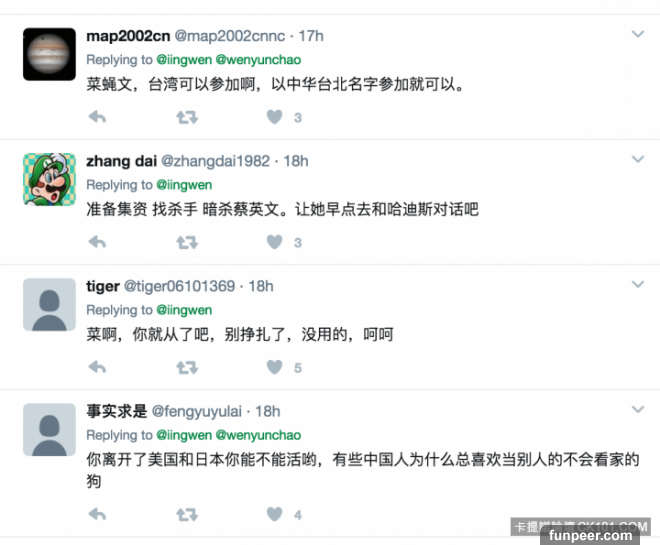Open the @tiger06101369 profile handle
The image size is (660, 545).
click(179, 286)
